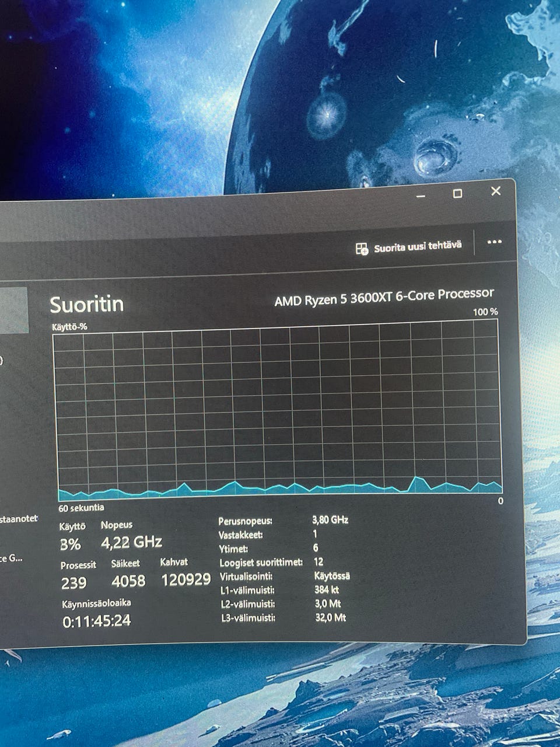Click the Käytössä virtualization value
Image resolution: width=560 pixels, height=747 pixels.
point(332,575)
